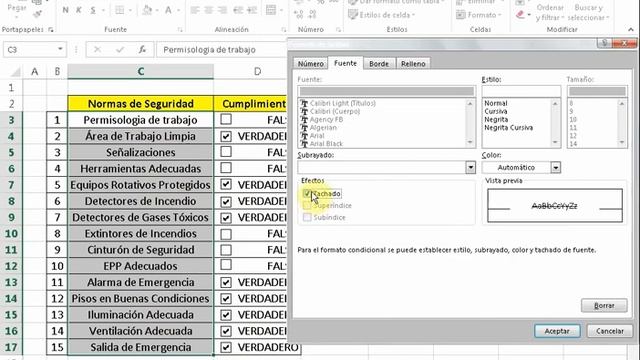Image resolution: width=640 pixels, height=360 pixels.
Task: Click the insert function fx icon
Action: pyautogui.click(x=142, y=49)
